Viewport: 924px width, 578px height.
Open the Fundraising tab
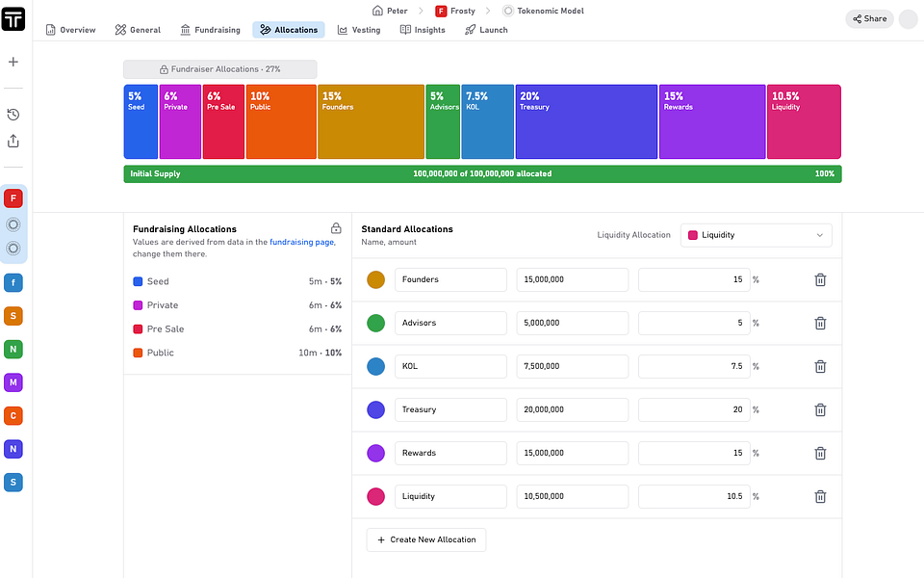tap(210, 30)
